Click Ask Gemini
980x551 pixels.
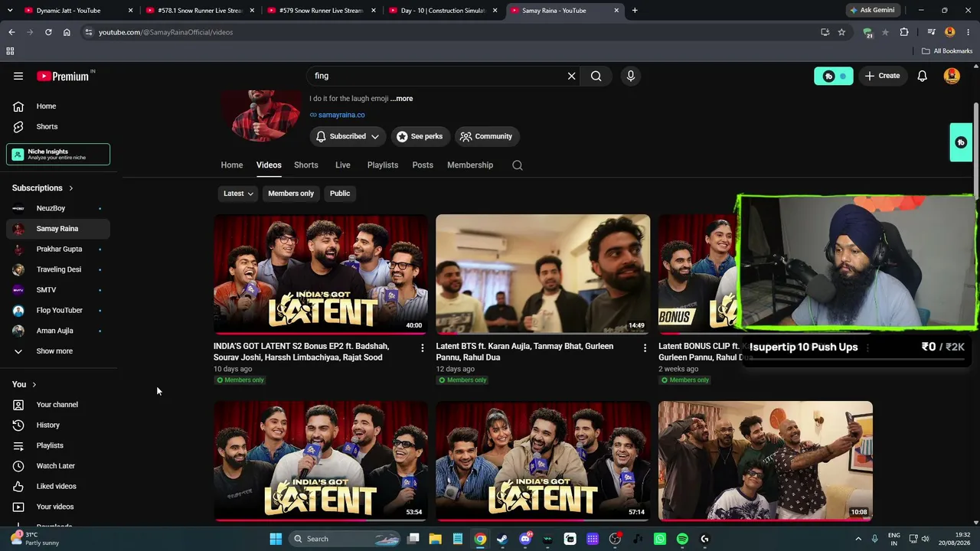tap(871, 11)
